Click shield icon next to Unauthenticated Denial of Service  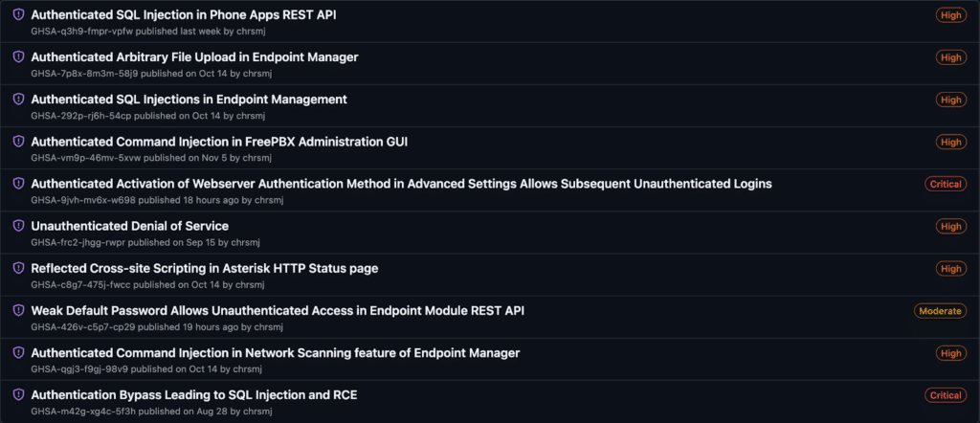pos(18,226)
